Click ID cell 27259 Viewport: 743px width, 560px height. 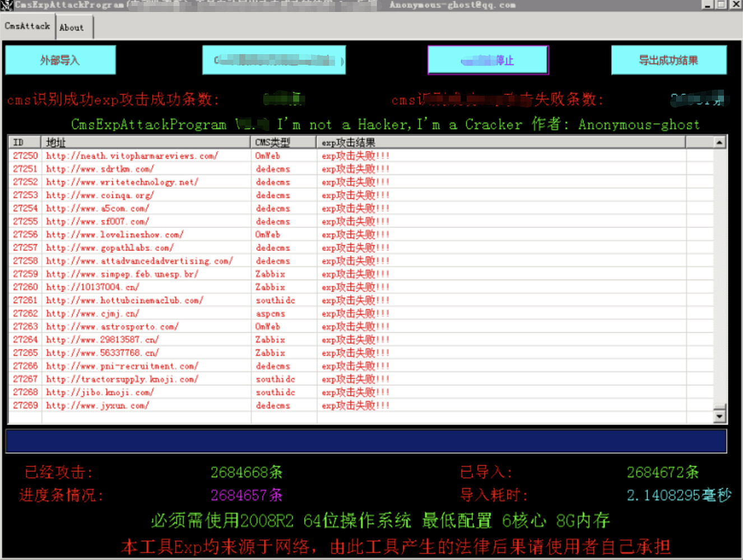[26, 274]
